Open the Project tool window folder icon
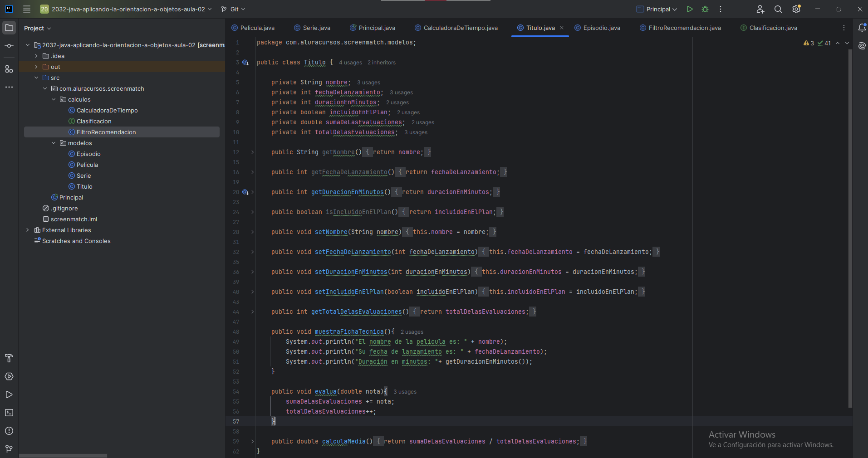 [9, 28]
